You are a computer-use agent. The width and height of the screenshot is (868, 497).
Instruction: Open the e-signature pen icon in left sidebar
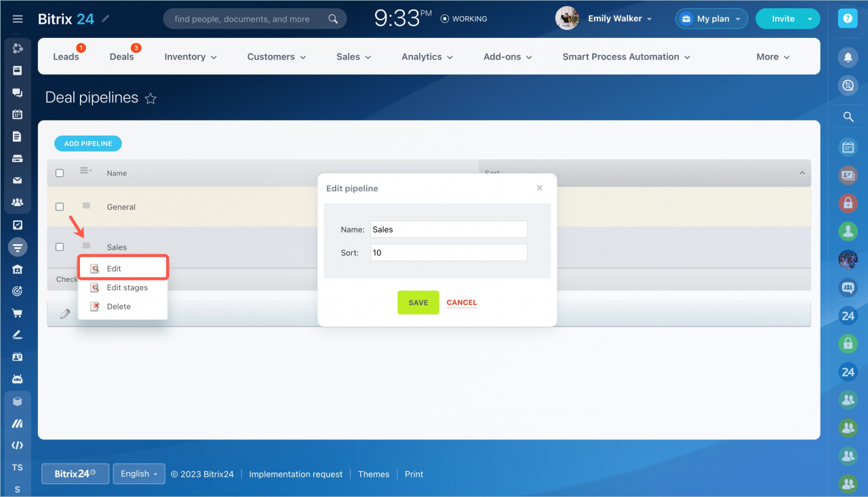pos(18,335)
